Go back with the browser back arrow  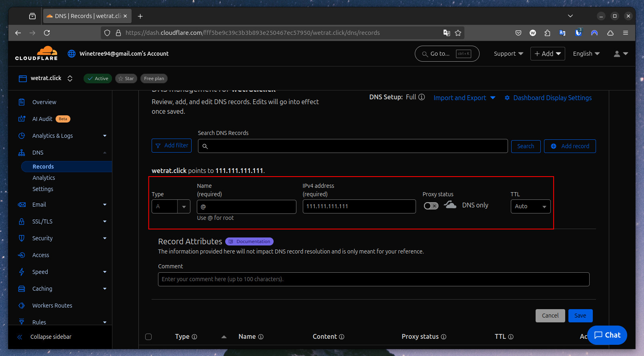18,33
